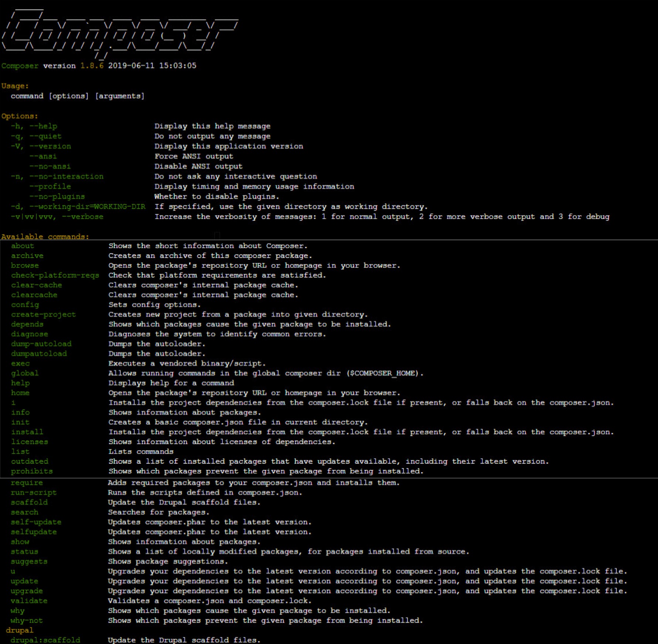Select the 'Options:' heading
This screenshot has height=644, width=658.
click(x=20, y=116)
